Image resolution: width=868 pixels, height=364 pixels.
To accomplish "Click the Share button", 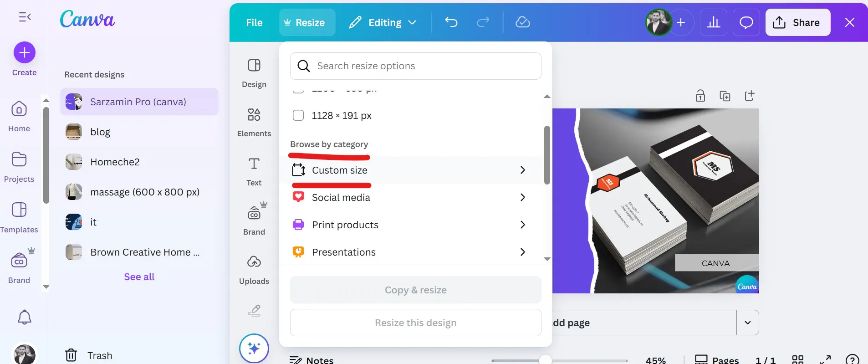I will pos(798,22).
